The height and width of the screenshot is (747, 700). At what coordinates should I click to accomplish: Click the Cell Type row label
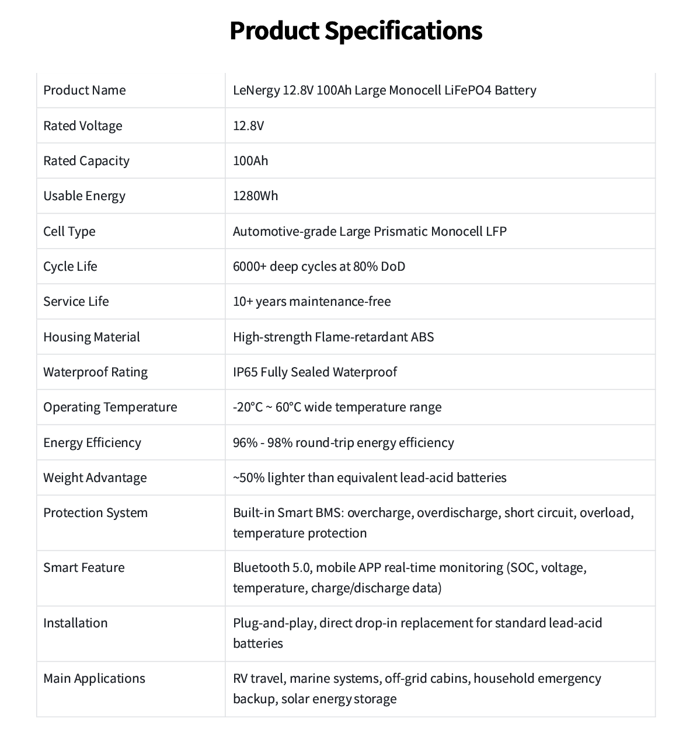point(69,231)
